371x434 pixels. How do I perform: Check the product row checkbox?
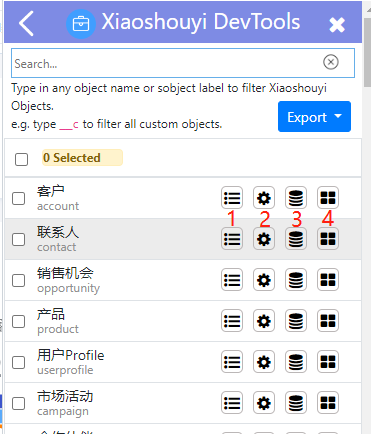point(19,321)
